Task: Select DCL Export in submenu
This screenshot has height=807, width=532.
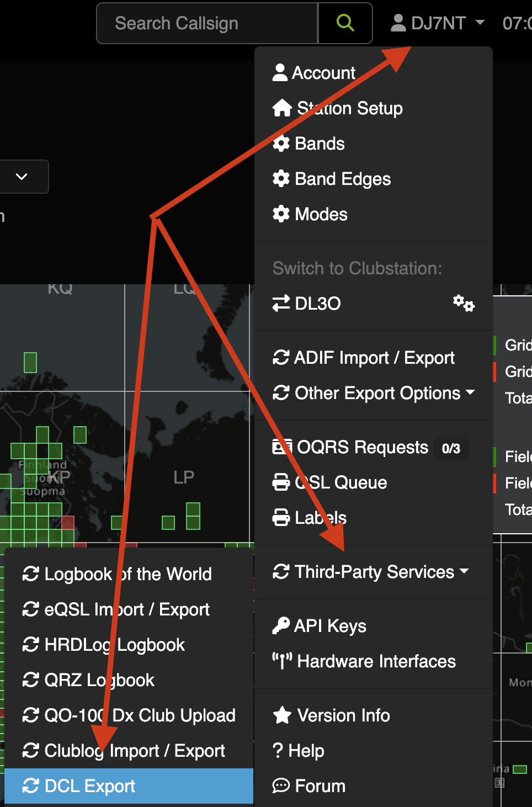Action: click(x=129, y=786)
